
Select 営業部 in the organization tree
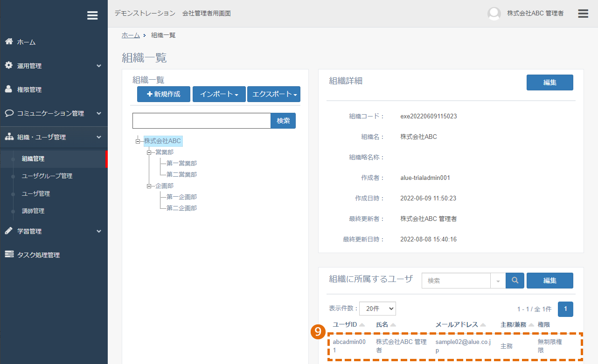point(164,152)
